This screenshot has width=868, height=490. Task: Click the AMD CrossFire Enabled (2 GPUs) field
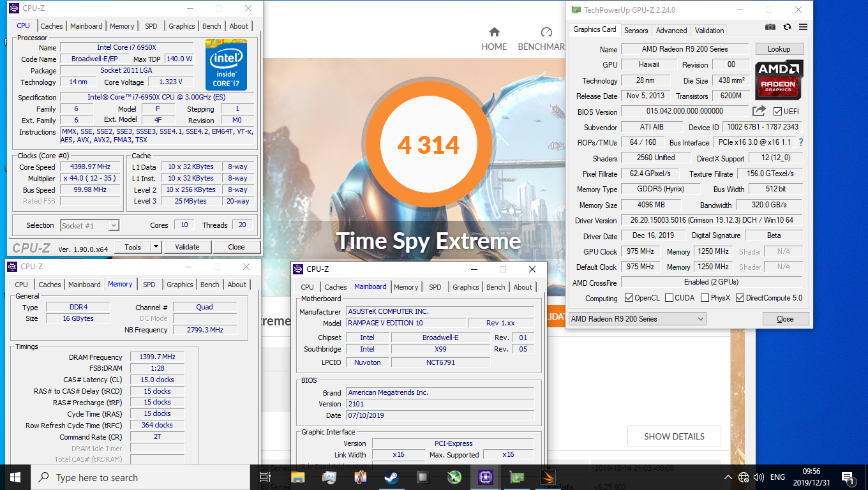point(712,282)
